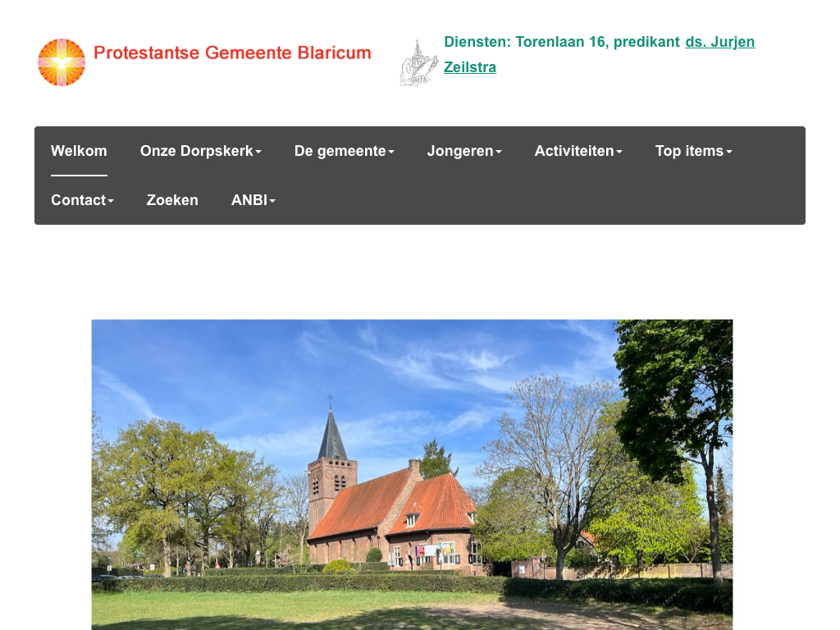Viewport: 840px width, 630px height.
Task: Expand the Top items dropdown arrow
Action: (x=729, y=152)
